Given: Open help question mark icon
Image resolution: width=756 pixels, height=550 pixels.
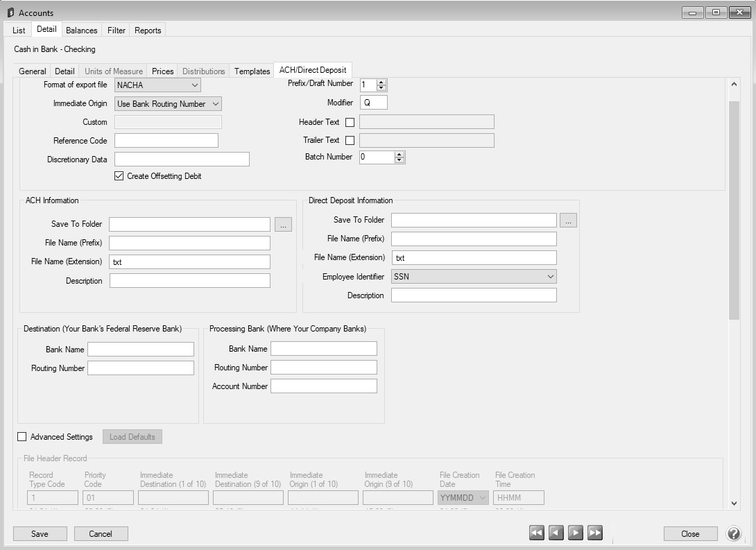Looking at the screenshot, I should [x=733, y=533].
